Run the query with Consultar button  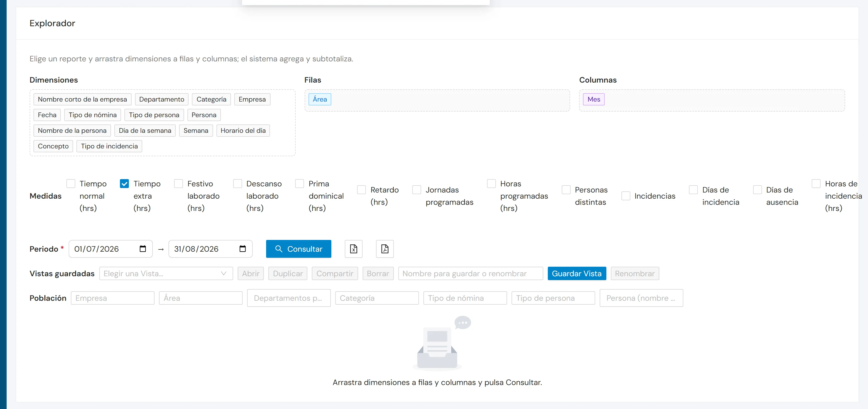pos(298,249)
